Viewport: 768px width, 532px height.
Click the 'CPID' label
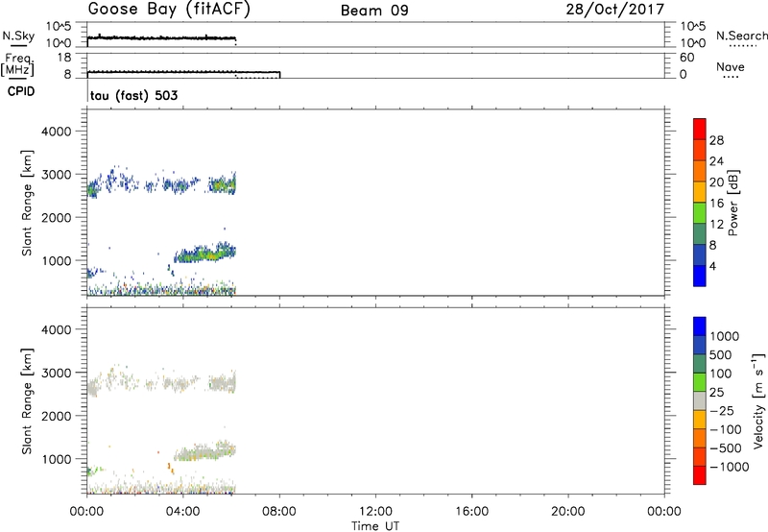(x=21, y=91)
